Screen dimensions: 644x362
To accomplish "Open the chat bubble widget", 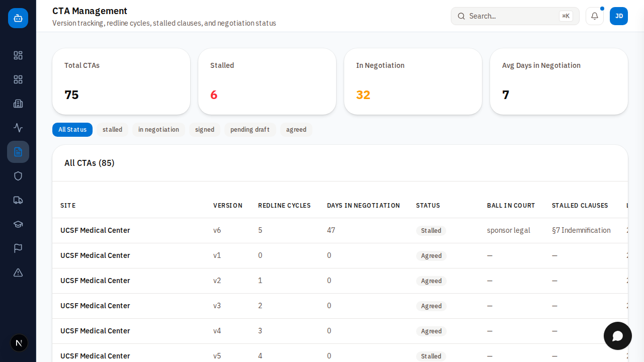I will point(618,336).
